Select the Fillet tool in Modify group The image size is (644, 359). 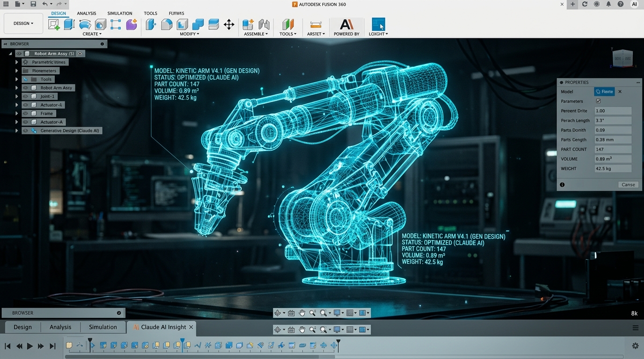pos(167,24)
